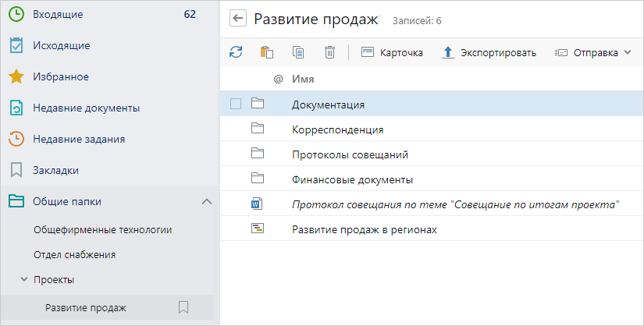Collapse the Общие папки section chevron
This screenshot has height=326, width=644.
206,201
